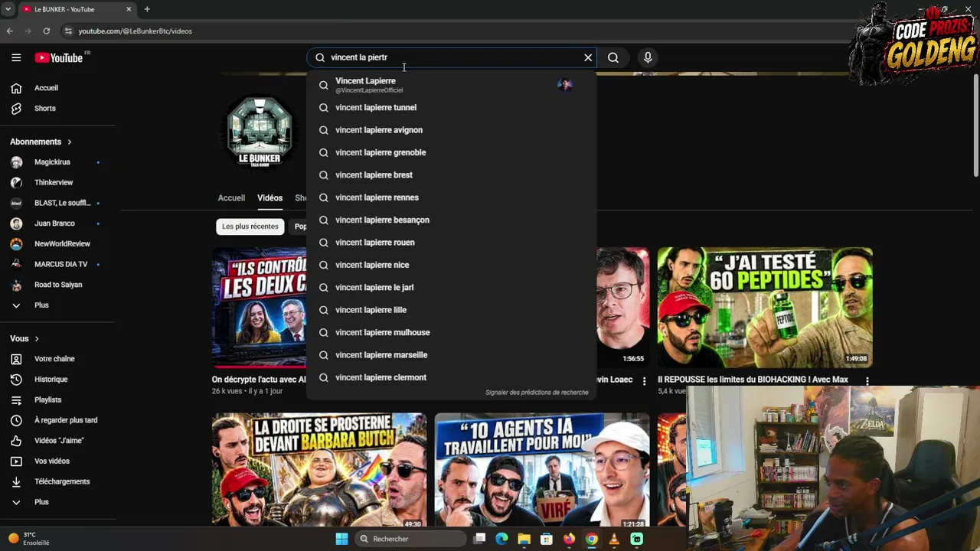Choose suggestion vincent lapierre mulhouse
The image size is (980, 551).
click(452, 333)
